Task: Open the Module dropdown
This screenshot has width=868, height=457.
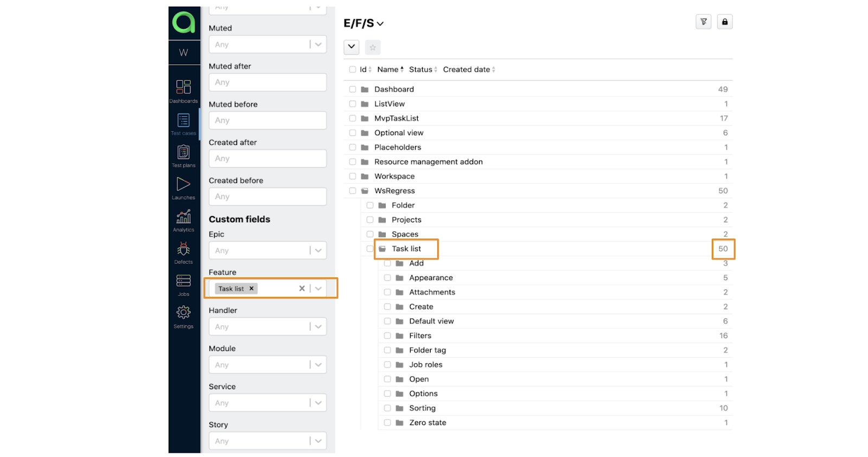Action: tap(318, 365)
